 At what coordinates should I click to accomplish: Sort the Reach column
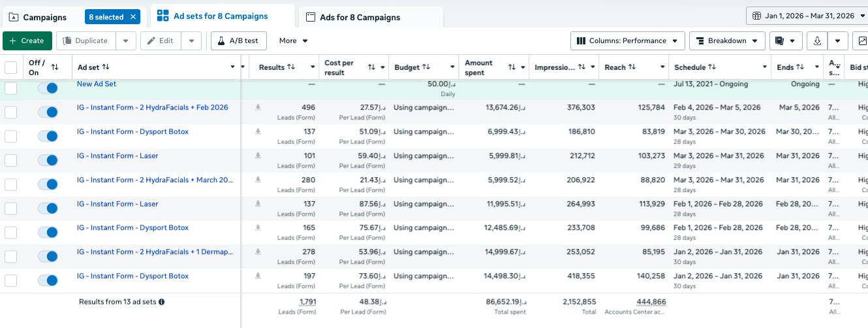pos(632,67)
